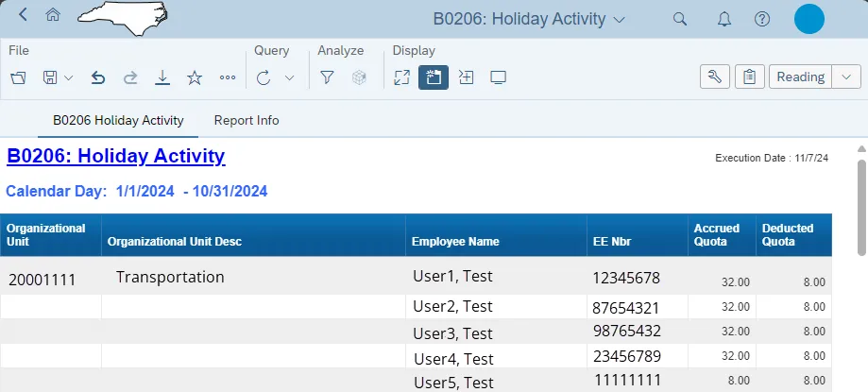Go to the home page icon
This screenshot has height=392, width=868.
pyautogui.click(x=53, y=15)
